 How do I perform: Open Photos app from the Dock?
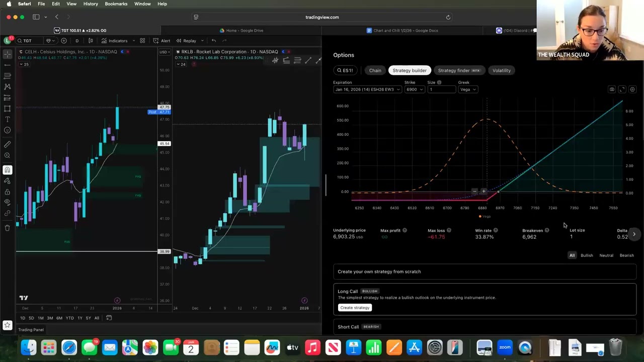tap(150, 347)
